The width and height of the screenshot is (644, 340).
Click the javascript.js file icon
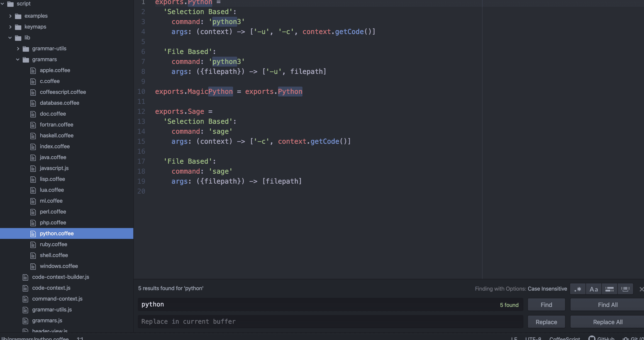33,168
